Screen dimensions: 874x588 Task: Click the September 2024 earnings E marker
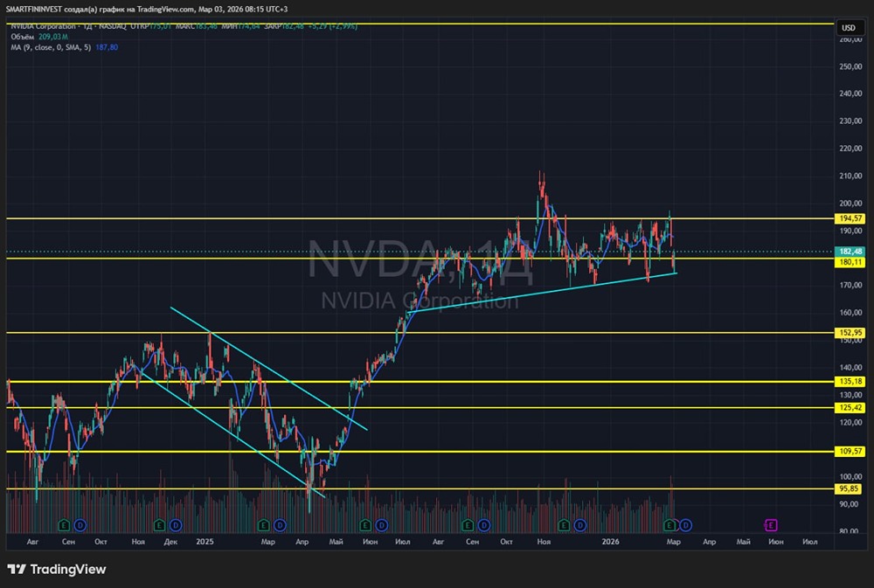pyautogui.click(x=64, y=525)
